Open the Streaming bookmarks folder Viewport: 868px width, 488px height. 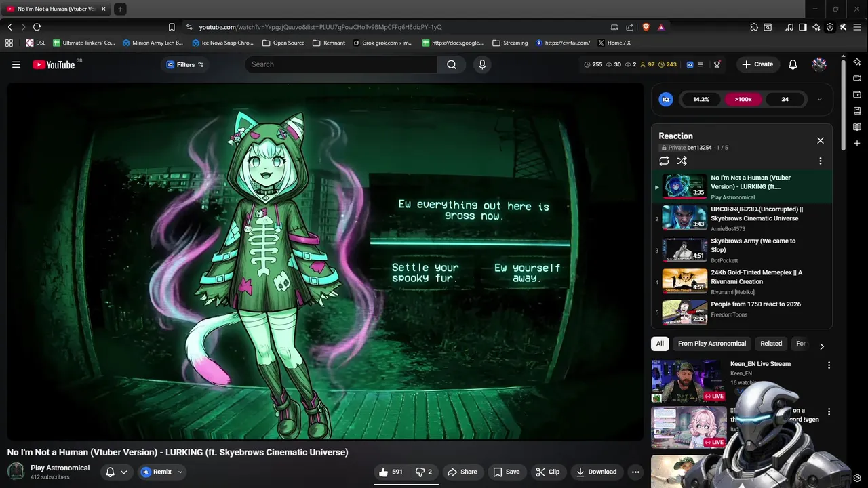point(510,43)
